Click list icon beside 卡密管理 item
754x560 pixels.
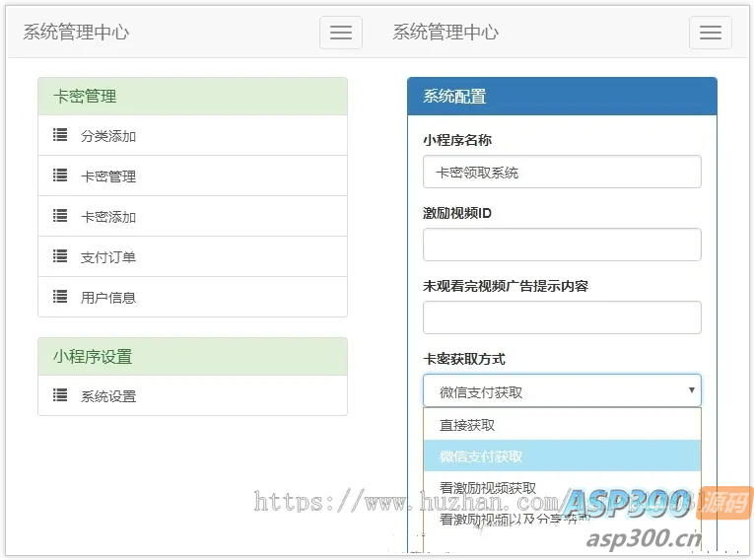(60, 175)
